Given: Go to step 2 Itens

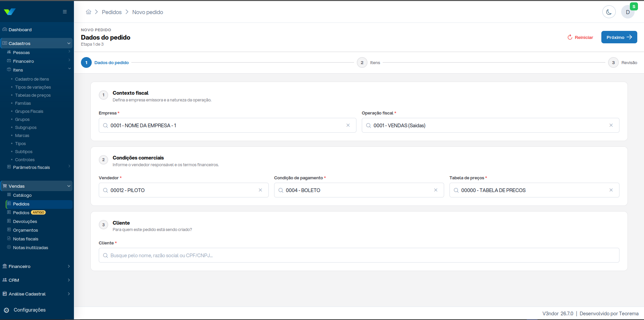Looking at the screenshot, I should pyautogui.click(x=369, y=62).
